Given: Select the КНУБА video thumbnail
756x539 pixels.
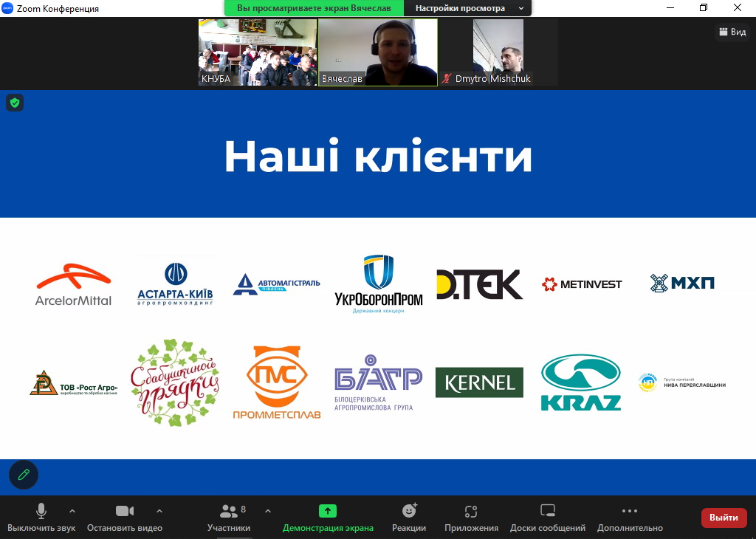Looking at the screenshot, I should [x=258, y=52].
